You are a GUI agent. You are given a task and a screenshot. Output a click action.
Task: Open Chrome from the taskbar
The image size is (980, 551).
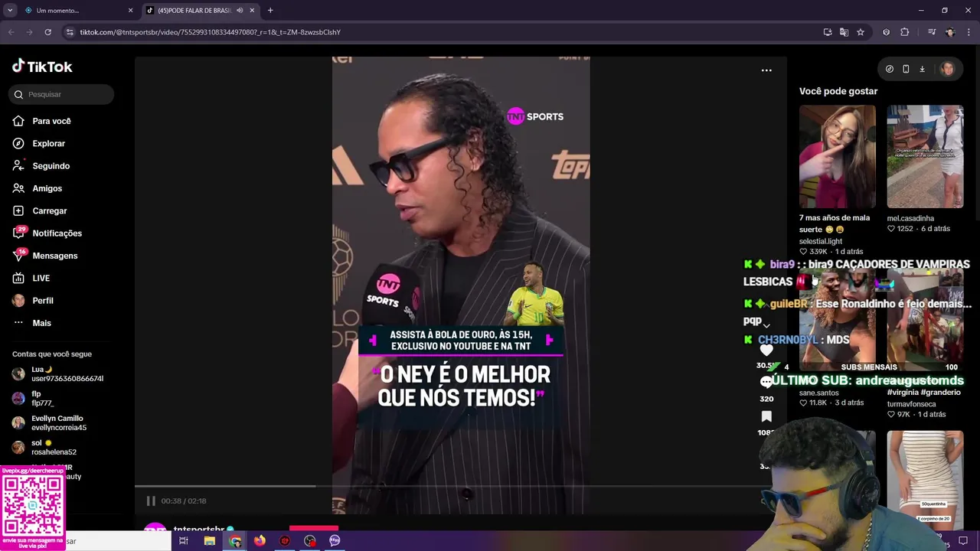click(x=235, y=541)
